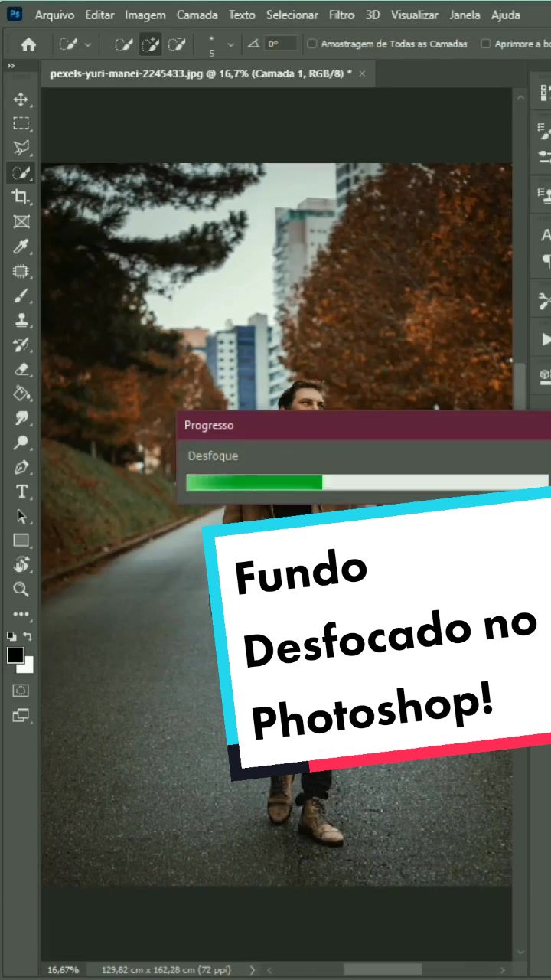Select the Polygonal Lasso tool
Viewport: 551px width, 980px height.
[x=21, y=149]
